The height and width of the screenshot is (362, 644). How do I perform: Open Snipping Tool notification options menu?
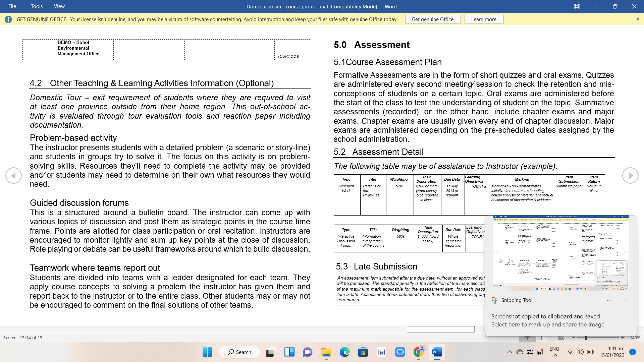(x=609, y=300)
